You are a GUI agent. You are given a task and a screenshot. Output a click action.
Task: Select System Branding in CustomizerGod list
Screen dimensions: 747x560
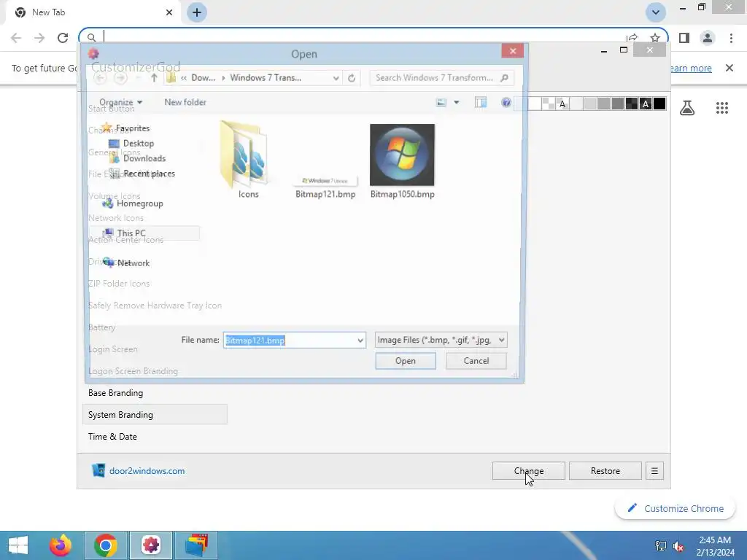coord(155,415)
